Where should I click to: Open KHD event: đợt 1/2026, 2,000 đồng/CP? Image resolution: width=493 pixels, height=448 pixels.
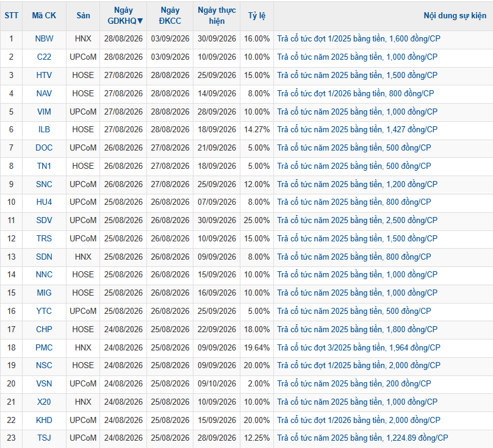(x=358, y=420)
